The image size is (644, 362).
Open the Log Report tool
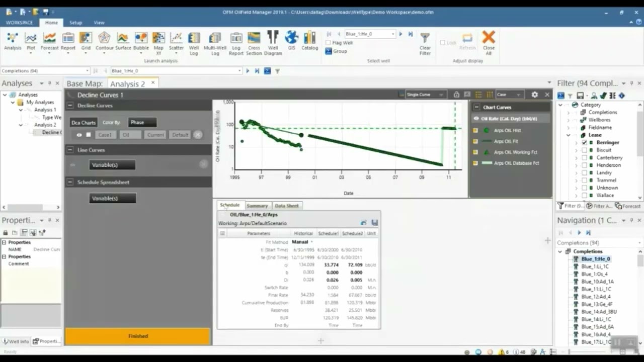(236, 44)
